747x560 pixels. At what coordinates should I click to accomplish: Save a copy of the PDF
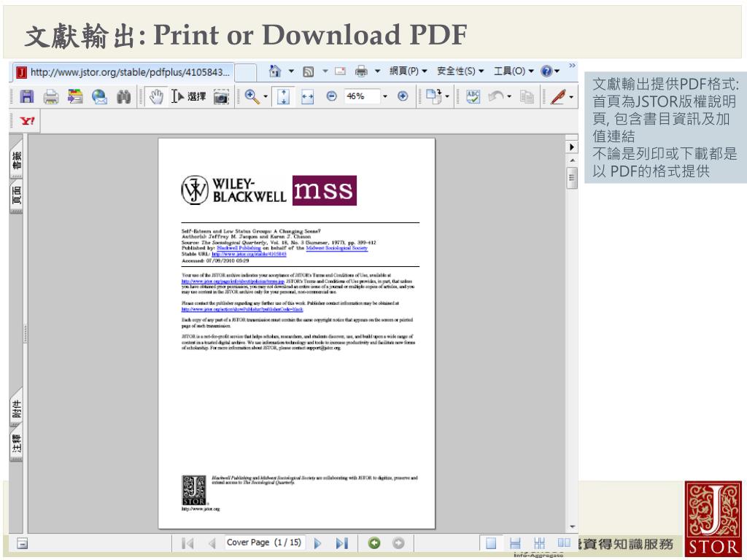pyautogui.click(x=27, y=97)
